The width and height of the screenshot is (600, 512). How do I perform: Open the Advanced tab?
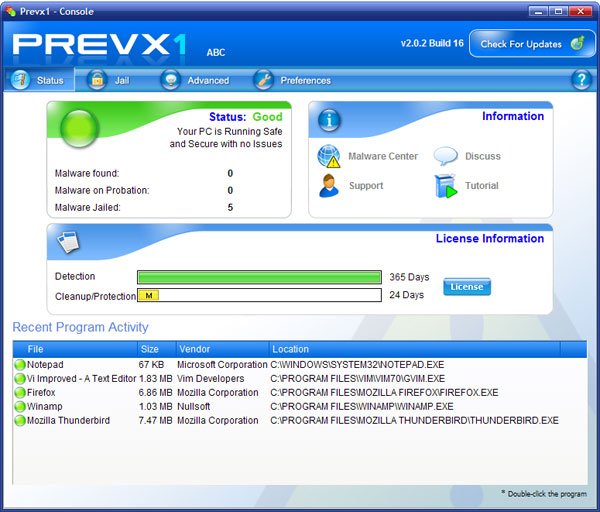click(195, 80)
